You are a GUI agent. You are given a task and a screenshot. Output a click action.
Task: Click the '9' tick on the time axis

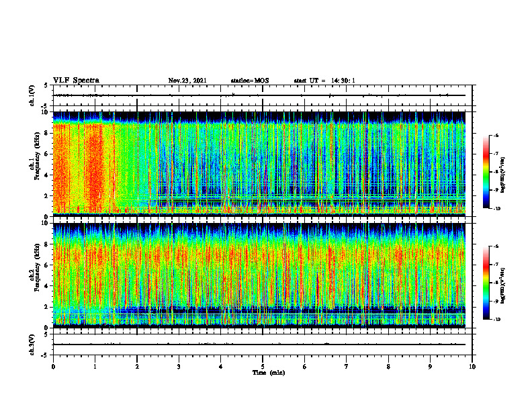pos(430,367)
